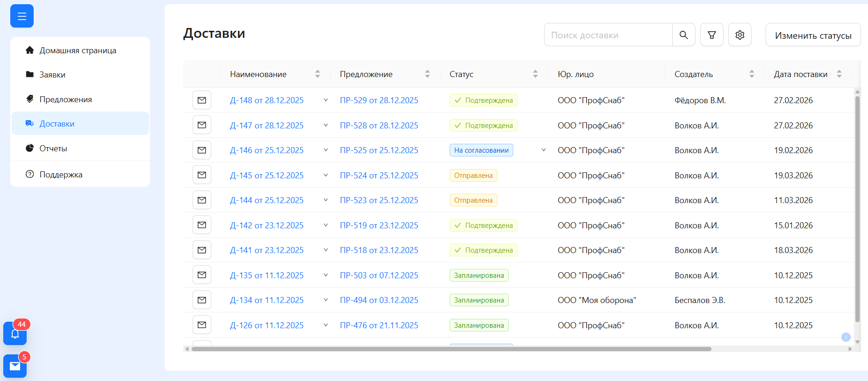Open the hamburger menu button
868x381 pixels.
(x=22, y=16)
